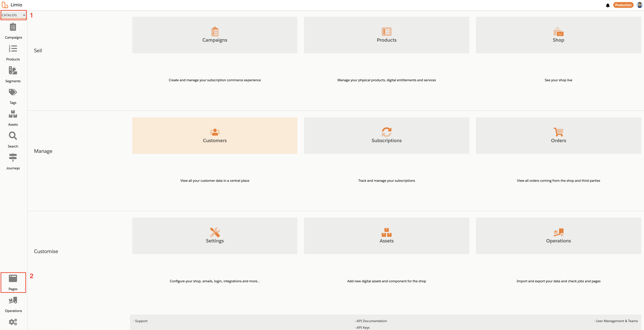Click 'View all orders coming from the shop' text
644x330 pixels.
click(558, 181)
